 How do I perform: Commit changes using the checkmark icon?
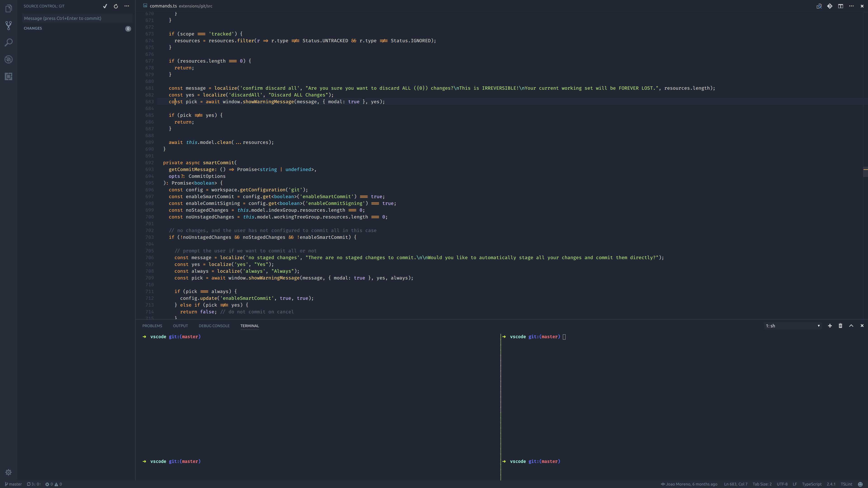pyautogui.click(x=105, y=6)
